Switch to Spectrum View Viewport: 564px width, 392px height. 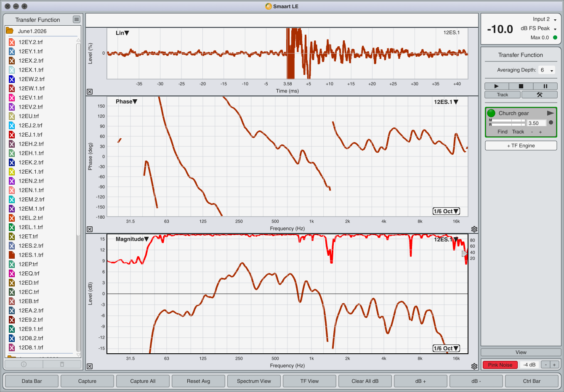coord(254,381)
